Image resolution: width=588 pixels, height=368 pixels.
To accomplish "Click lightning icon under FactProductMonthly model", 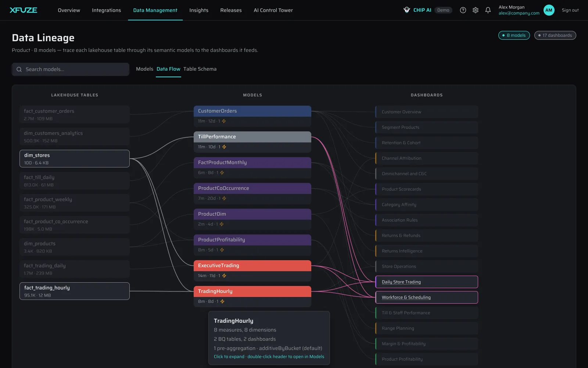I will 222,173.
